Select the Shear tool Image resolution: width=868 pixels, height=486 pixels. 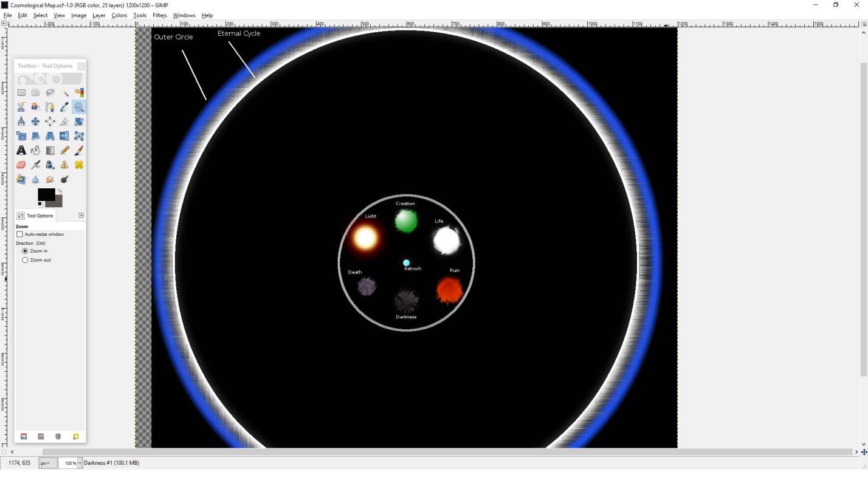(x=36, y=136)
